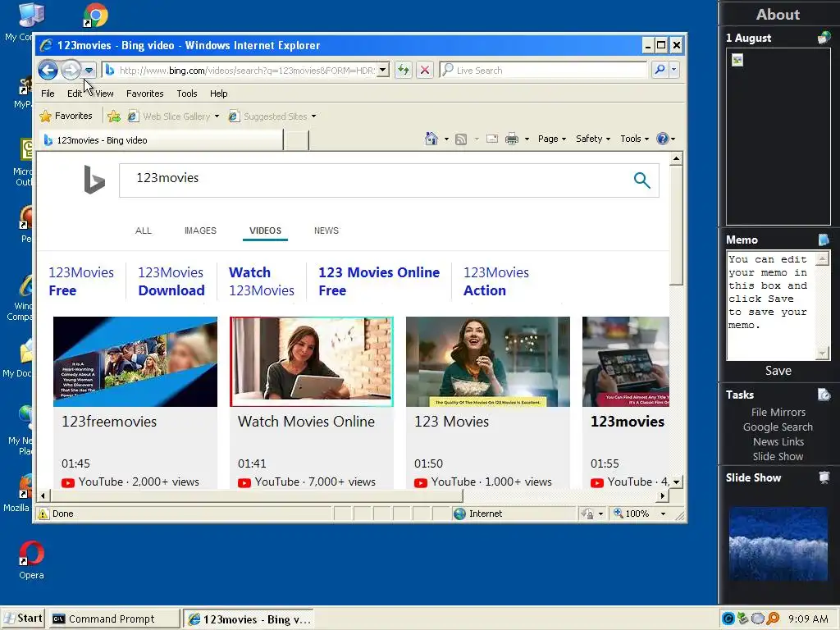This screenshot has height=630, width=840.
Task: Click the Read Mail icon
Action: [492, 139]
